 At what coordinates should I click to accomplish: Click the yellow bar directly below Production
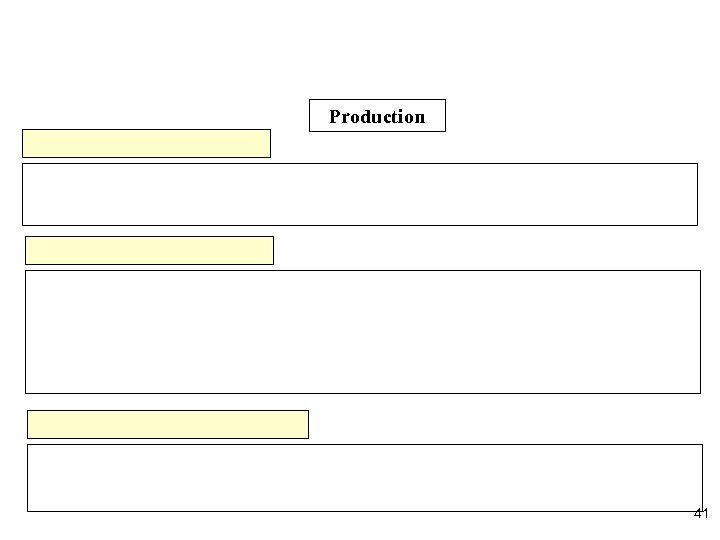(146, 143)
